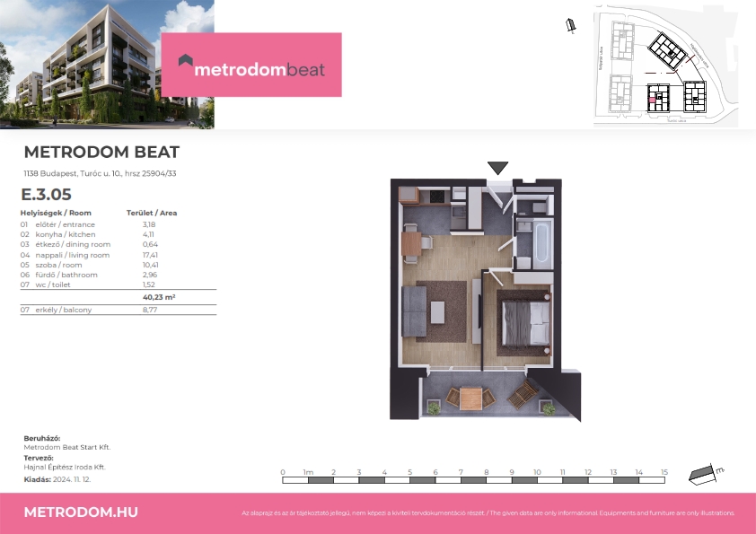Open the building render photo
The image size is (756, 534).
(107, 64)
